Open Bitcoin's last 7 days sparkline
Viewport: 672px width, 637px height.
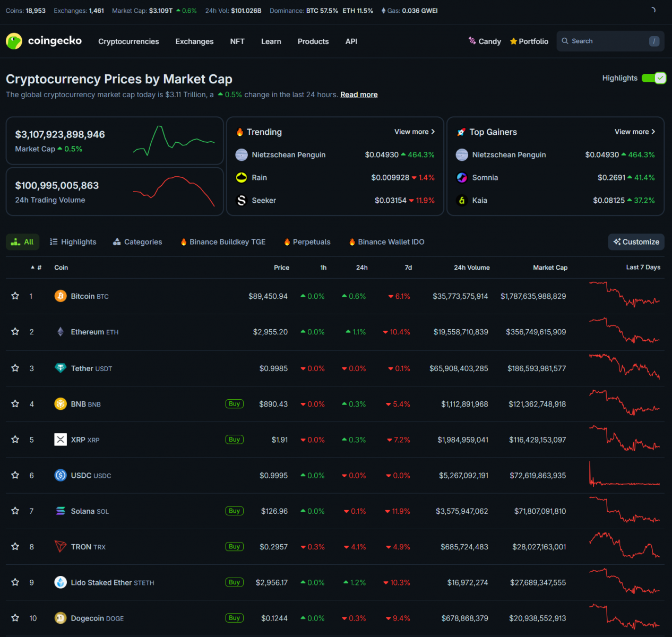click(x=624, y=296)
